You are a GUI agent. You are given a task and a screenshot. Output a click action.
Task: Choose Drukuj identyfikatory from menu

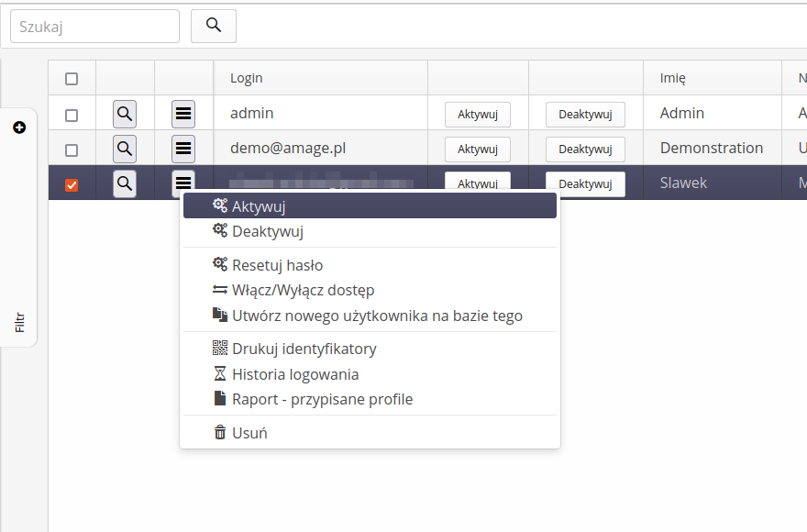304,349
